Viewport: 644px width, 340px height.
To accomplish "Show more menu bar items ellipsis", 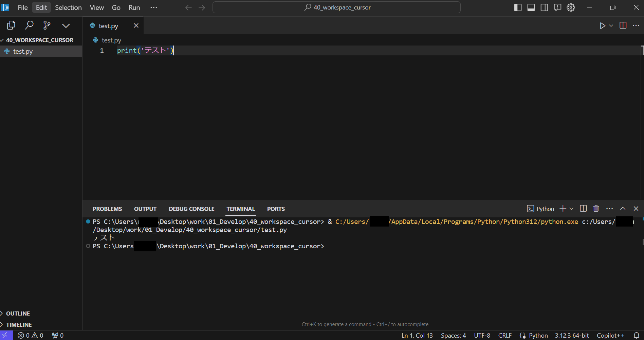I will point(154,7).
